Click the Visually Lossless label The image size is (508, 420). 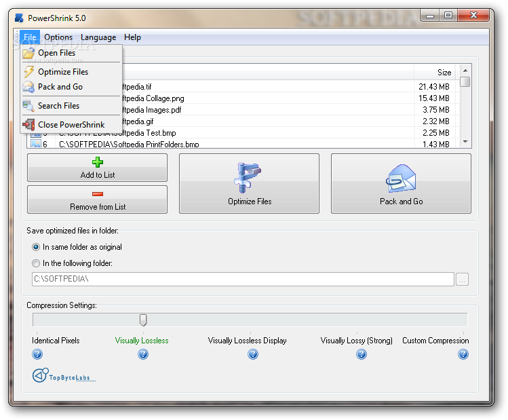[x=142, y=341]
